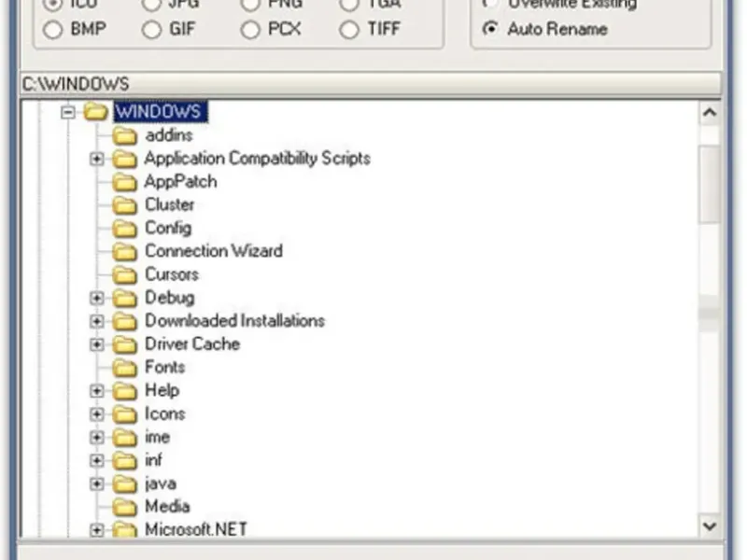Screen dimensions: 747x560
Task: Select the BMP format radio button
Action: 53,30
